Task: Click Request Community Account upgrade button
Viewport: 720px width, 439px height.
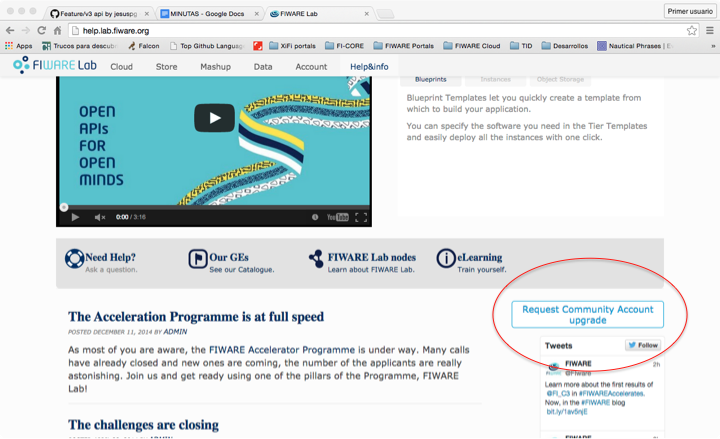Action: [x=587, y=315]
